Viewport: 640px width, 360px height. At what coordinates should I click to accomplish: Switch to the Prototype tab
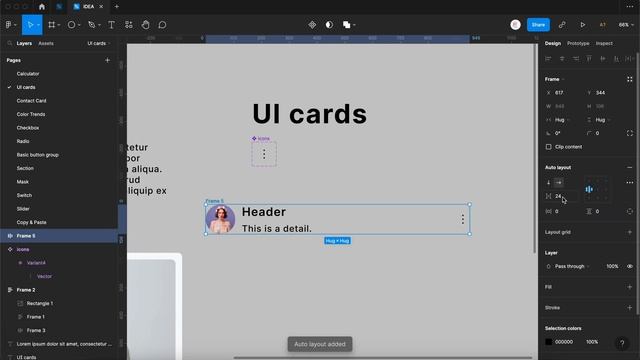click(x=578, y=43)
